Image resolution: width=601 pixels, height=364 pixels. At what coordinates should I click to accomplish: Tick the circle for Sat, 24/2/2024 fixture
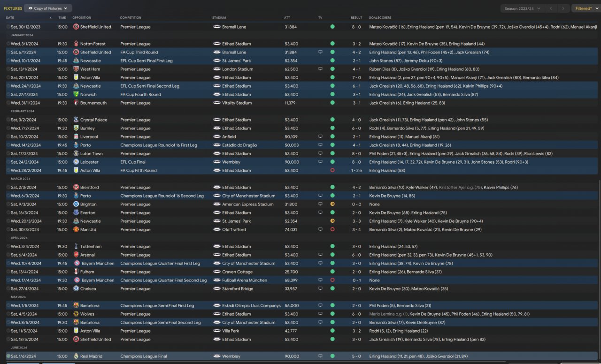click(8, 162)
